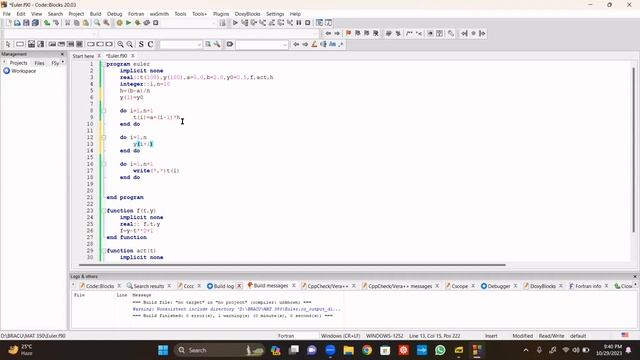Copy selection using the Copy icon
Viewport: 640px width, 360px height.
77,23
